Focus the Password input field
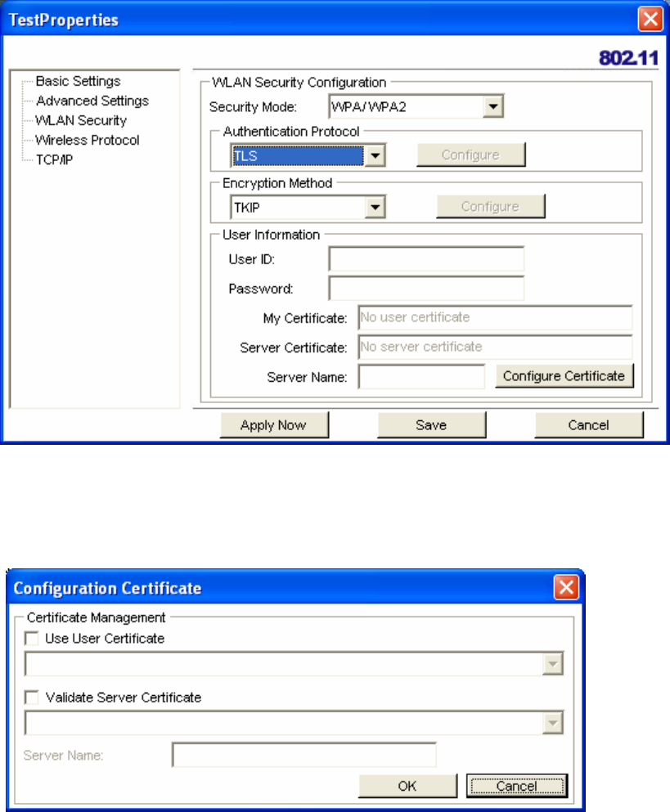This screenshot has height=812, width=670. (426, 289)
